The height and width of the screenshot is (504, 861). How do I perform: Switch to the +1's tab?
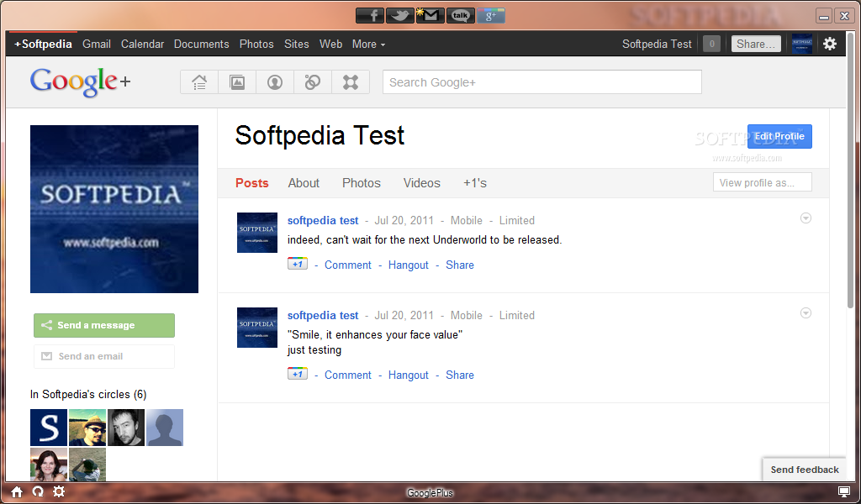475,183
